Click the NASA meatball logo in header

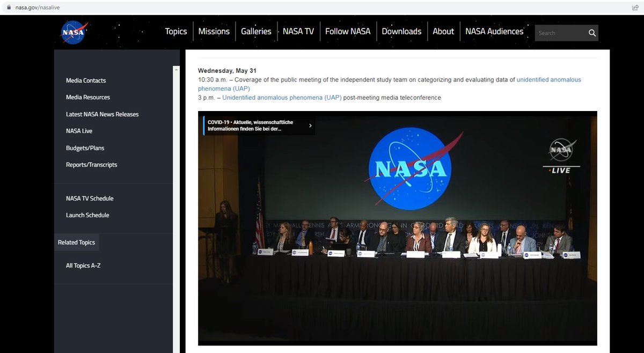click(74, 32)
